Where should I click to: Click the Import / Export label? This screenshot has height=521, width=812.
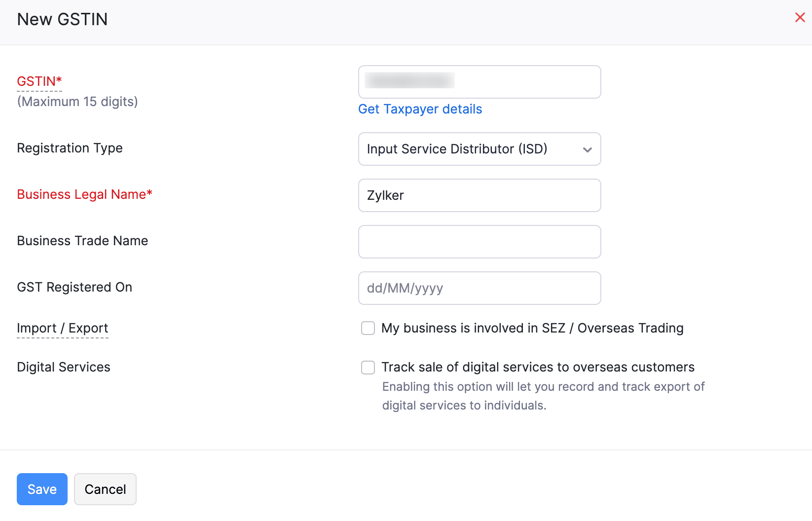point(63,328)
